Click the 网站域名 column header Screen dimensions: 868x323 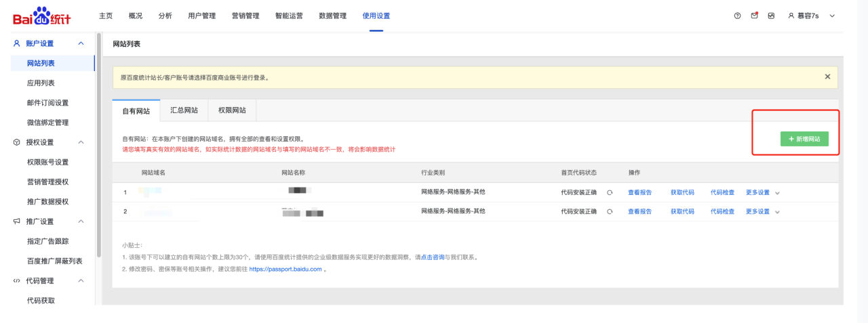pyautogui.click(x=153, y=173)
